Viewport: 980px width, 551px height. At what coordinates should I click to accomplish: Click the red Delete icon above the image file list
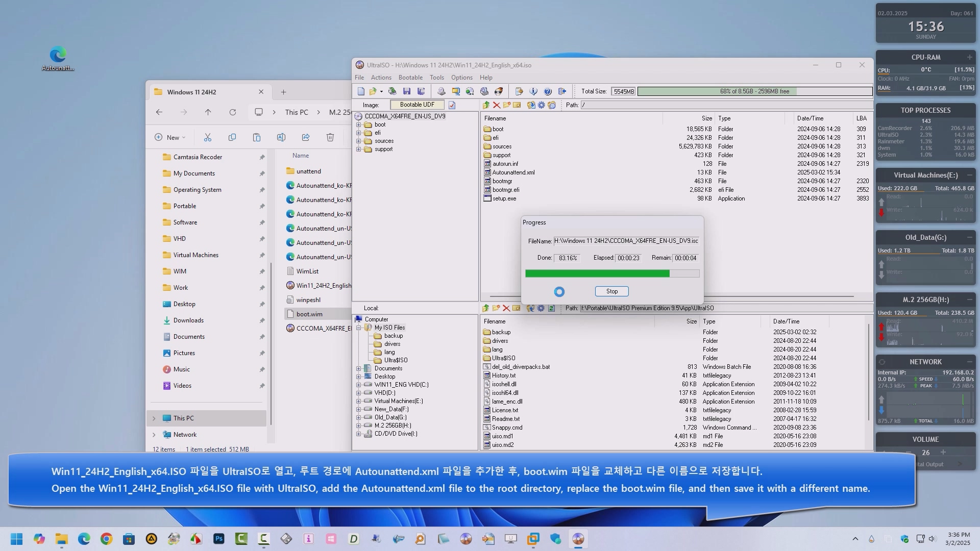pos(496,105)
